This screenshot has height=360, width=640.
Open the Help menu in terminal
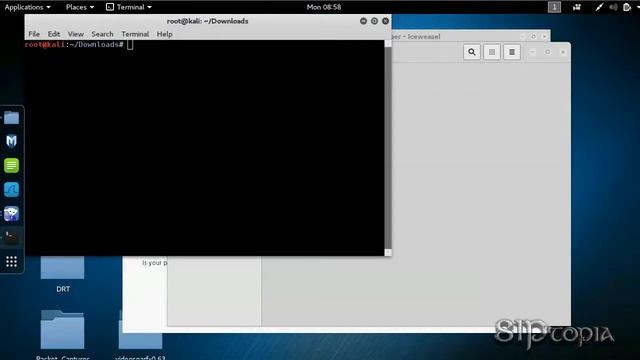164,34
